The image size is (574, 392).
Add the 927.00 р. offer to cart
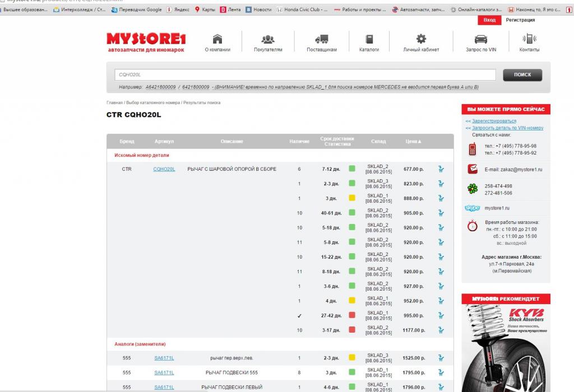(x=441, y=286)
